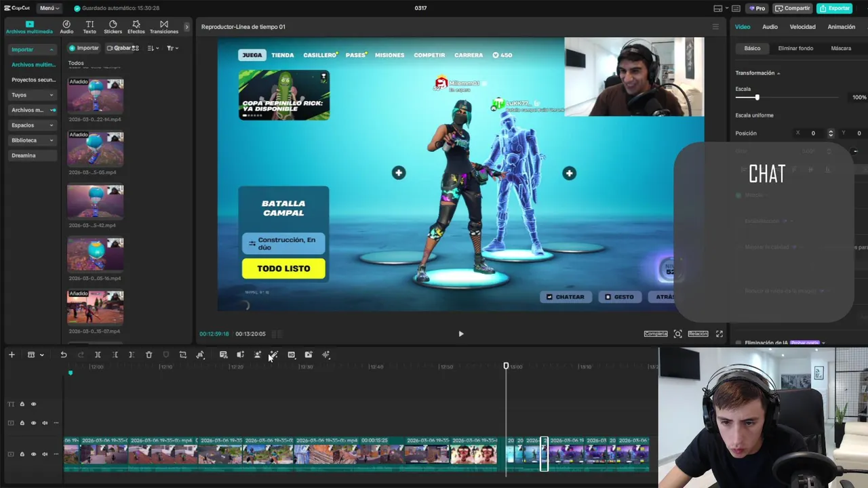Add a track with plus icon
The image size is (868, 488).
[12, 354]
